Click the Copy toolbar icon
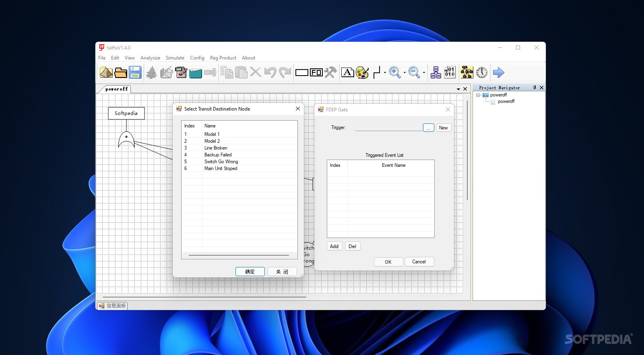This screenshot has height=355, width=644. (x=227, y=72)
